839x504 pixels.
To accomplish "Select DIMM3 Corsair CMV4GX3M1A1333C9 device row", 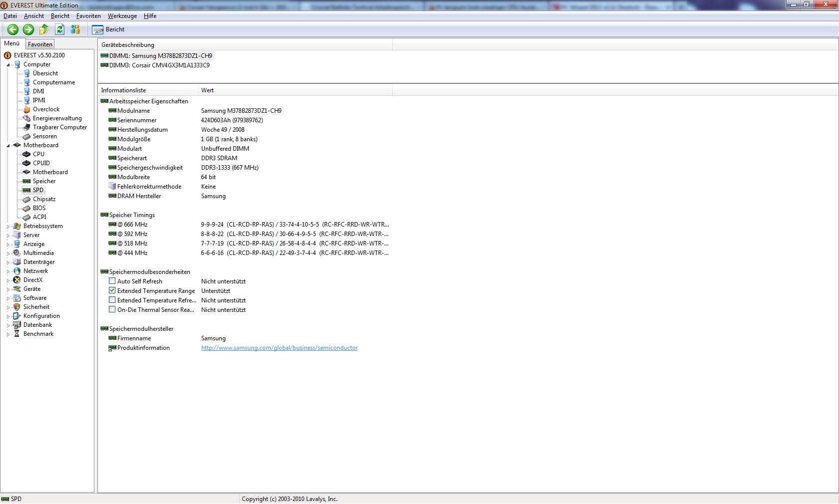I will 155,65.
